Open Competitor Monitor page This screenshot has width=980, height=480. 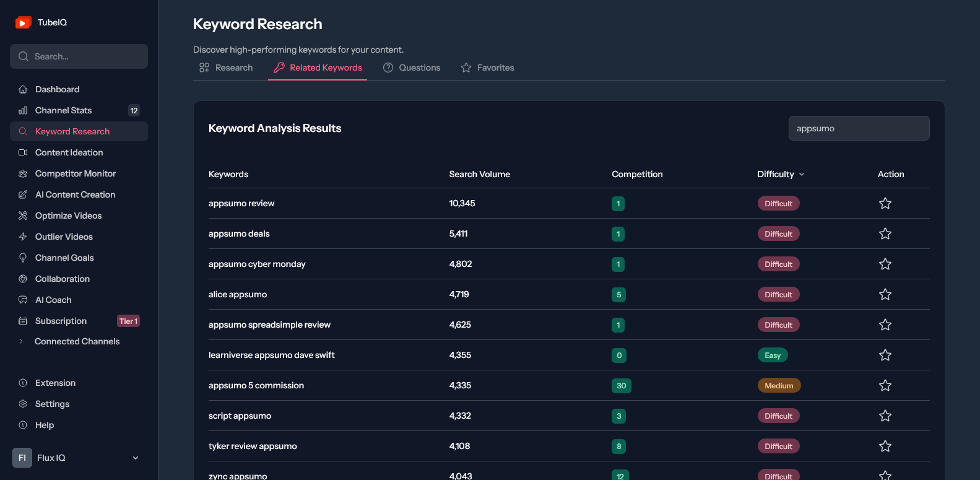79,173
